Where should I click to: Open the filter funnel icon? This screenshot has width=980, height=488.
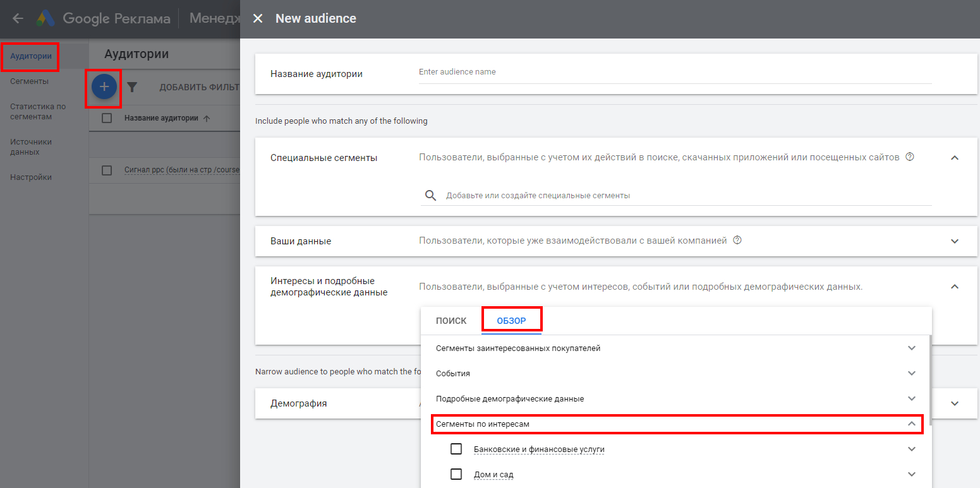pos(132,87)
